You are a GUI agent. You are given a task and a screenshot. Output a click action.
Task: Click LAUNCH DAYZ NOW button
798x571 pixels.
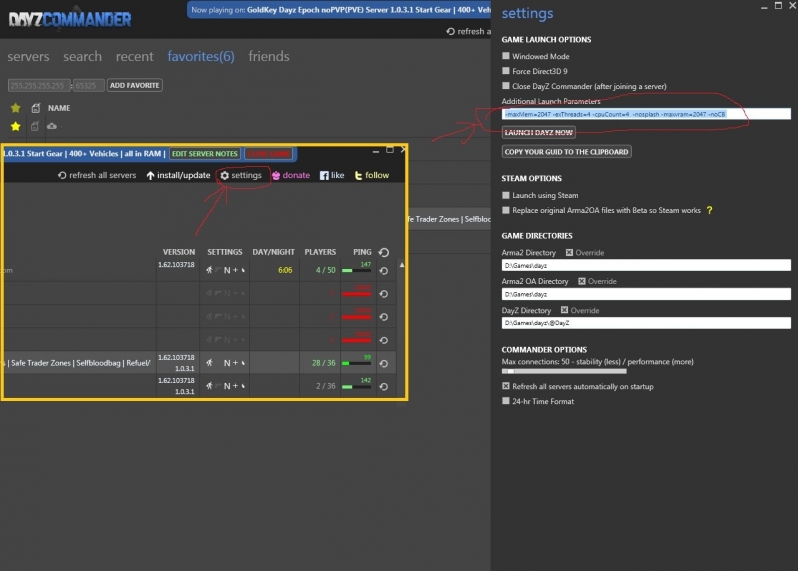point(539,132)
